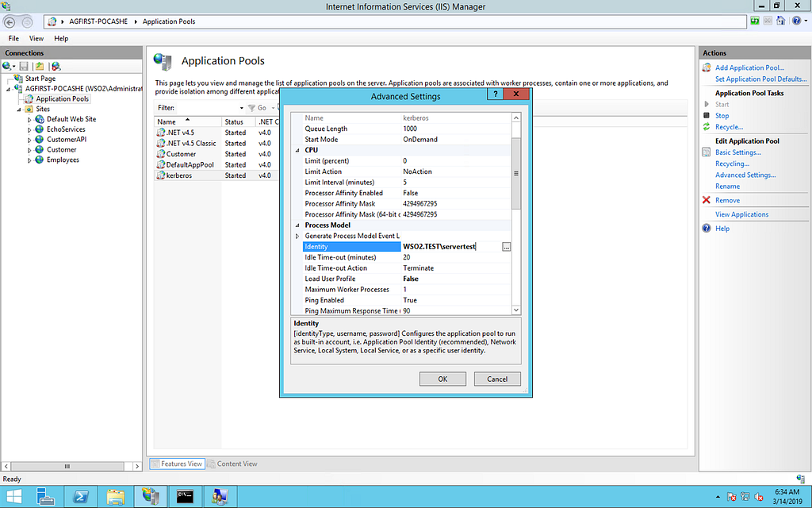Click the green Recycle icon in Actions
The width and height of the screenshot is (812, 508).
point(707,127)
